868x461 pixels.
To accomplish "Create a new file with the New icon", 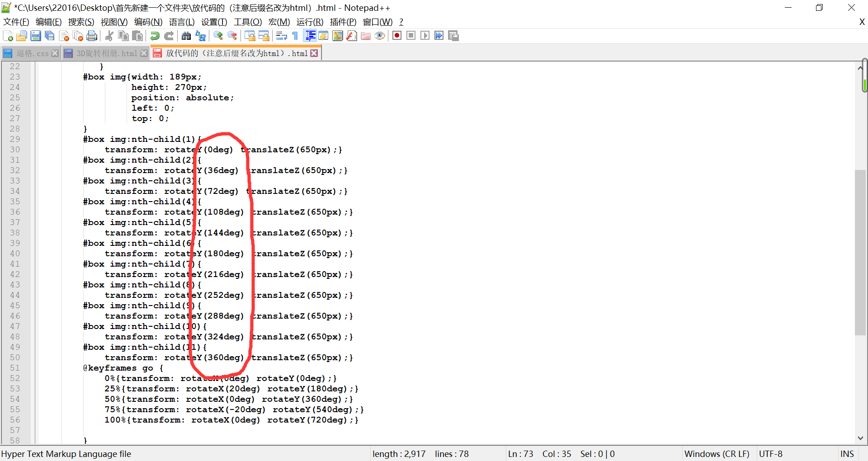I will pyautogui.click(x=8, y=36).
